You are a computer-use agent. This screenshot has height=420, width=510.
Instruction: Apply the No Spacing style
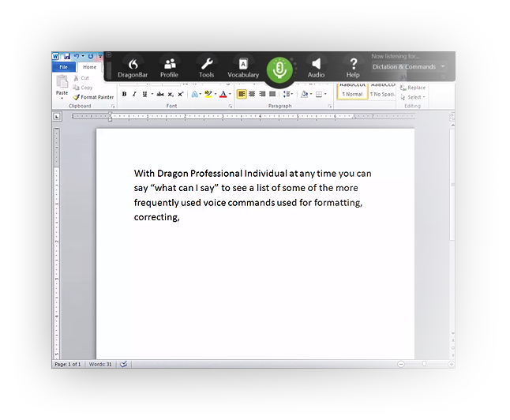(382, 91)
